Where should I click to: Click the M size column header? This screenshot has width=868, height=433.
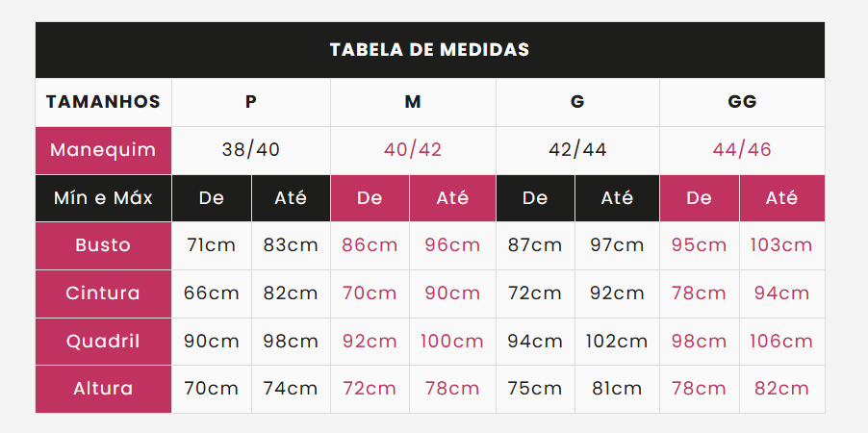click(x=413, y=102)
